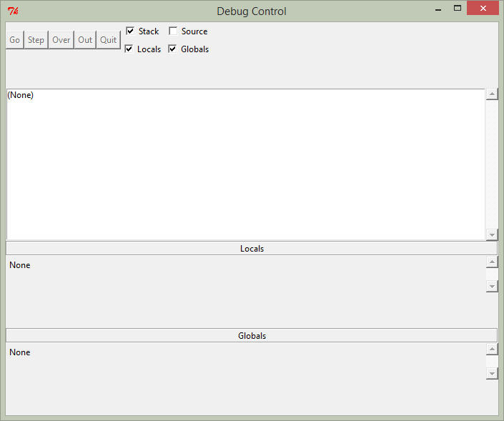Uncheck the Stack checkbox
Image resolution: width=504 pixels, height=421 pixels.
tap(130, 31)
